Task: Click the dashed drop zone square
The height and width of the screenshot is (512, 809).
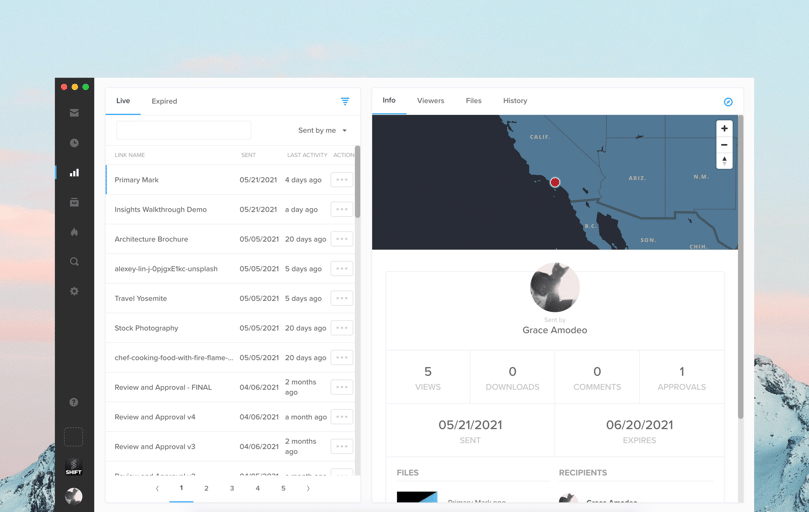Action: (x=73, y=437)
